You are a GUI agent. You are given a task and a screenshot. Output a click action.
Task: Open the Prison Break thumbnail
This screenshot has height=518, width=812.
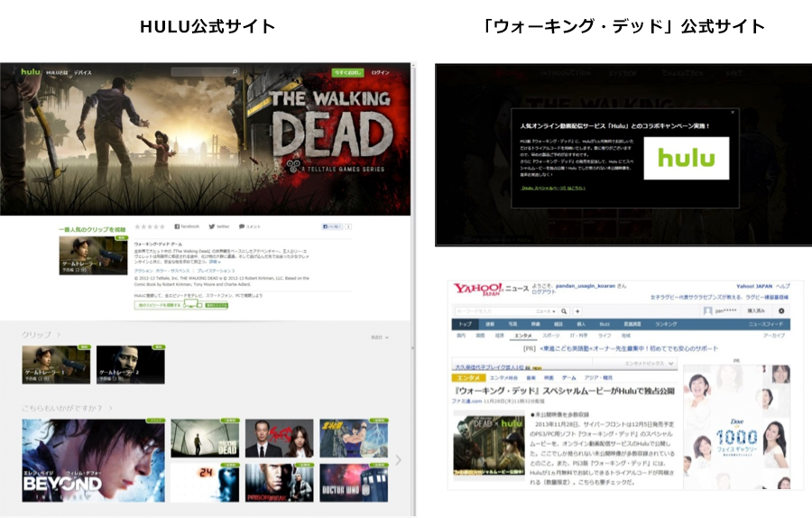pos(280,483)
